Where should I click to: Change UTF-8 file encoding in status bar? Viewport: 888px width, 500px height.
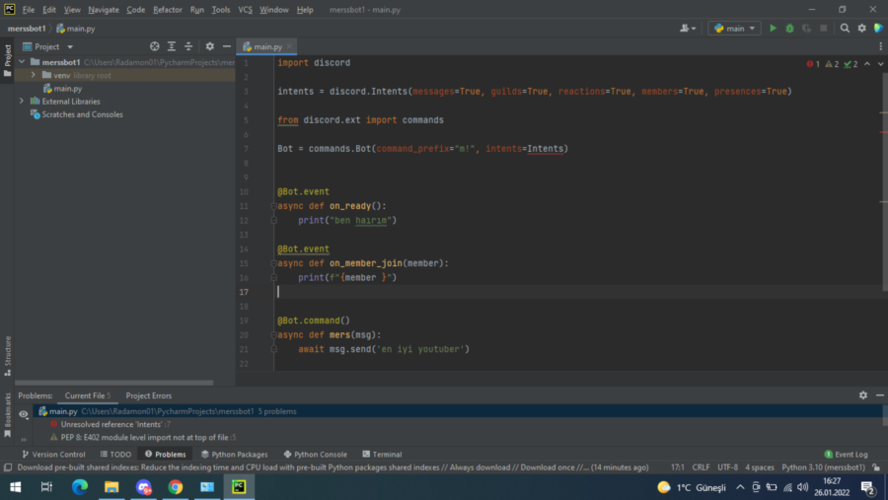point(728,468)
